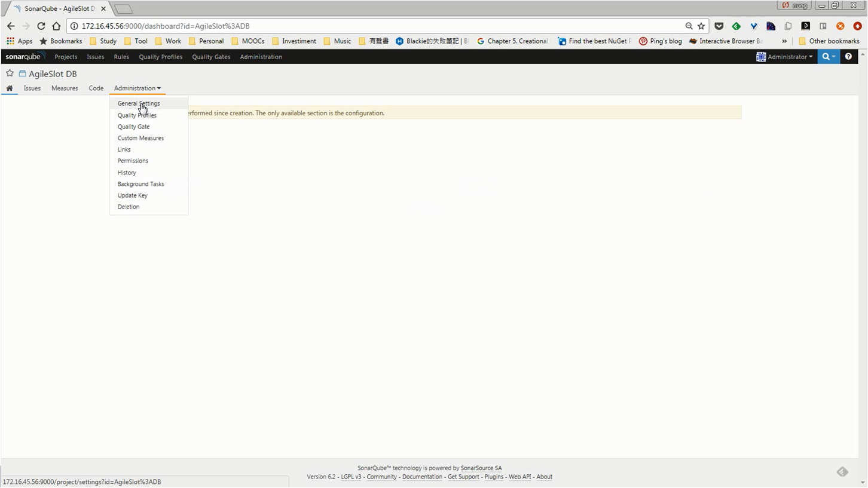The image size is (868, 488).
Task: Open Rules in top navigation
Action: pos(121,57)
